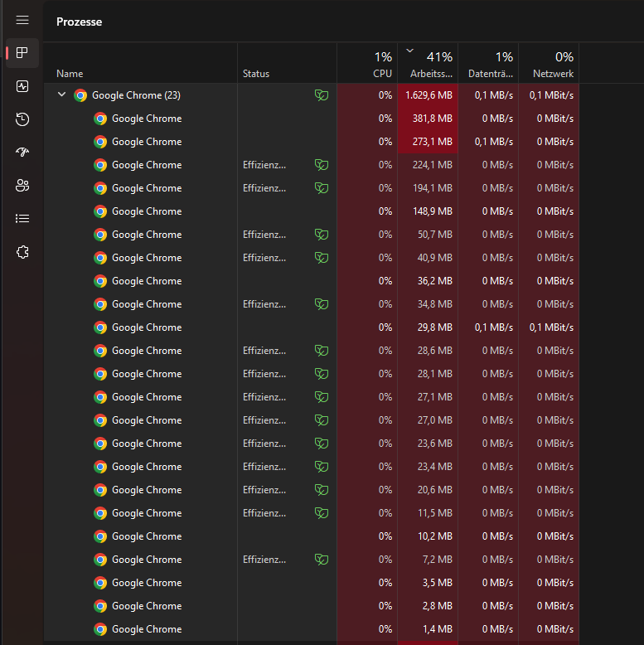Click Chrome icon on 1,4 MB row
This screenshot has height=645, width=644.
pos(100,629)
